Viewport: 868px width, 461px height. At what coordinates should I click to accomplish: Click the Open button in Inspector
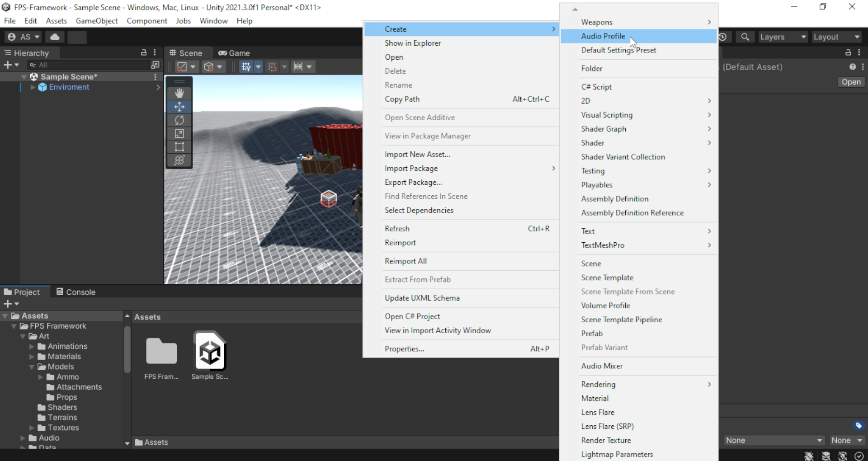(851, 82)
